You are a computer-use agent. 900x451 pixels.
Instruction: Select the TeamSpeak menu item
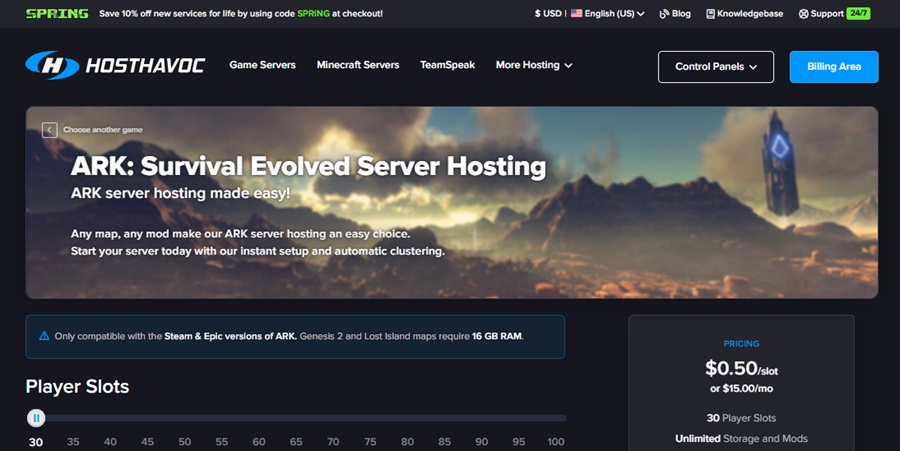click(x=447, y=65)
